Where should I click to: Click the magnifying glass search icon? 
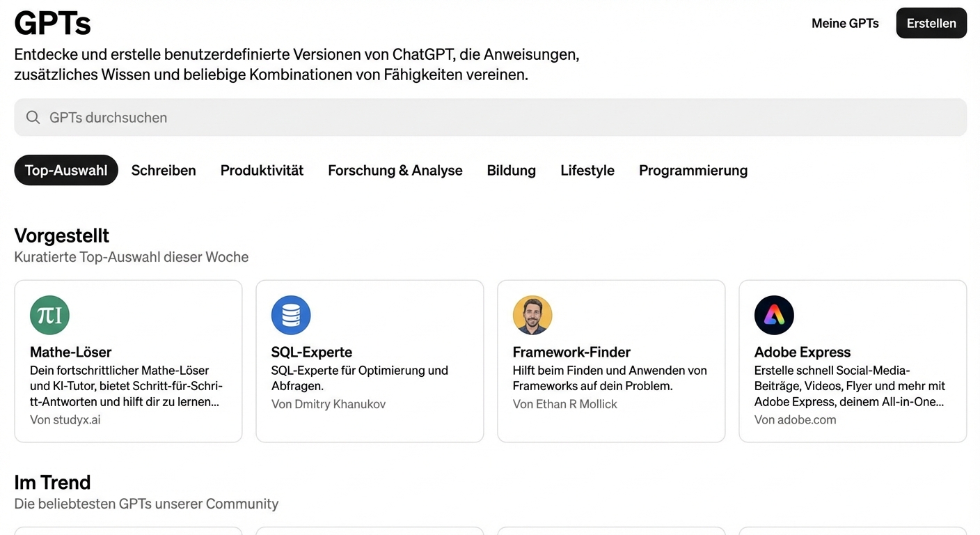click(33, 117)
